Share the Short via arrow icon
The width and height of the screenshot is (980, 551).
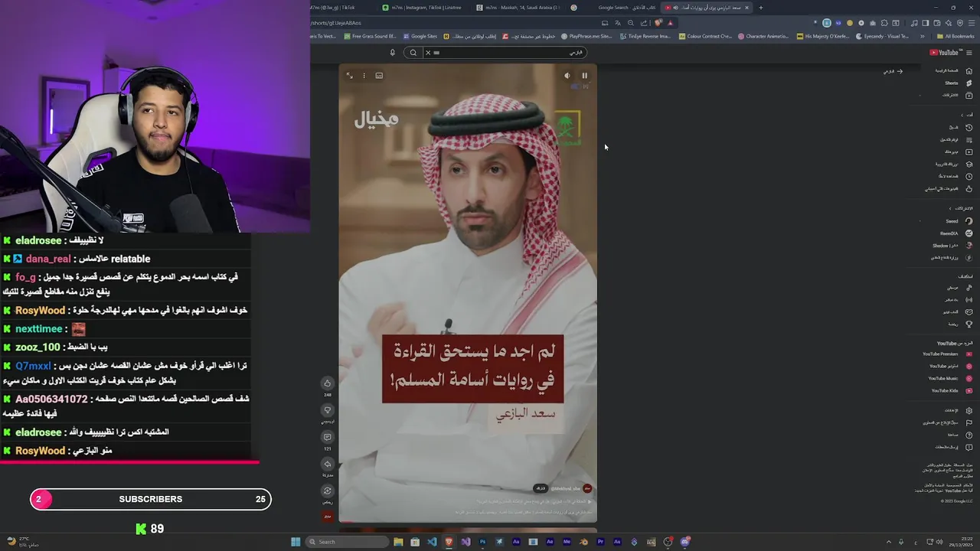[x=328, y=464]
